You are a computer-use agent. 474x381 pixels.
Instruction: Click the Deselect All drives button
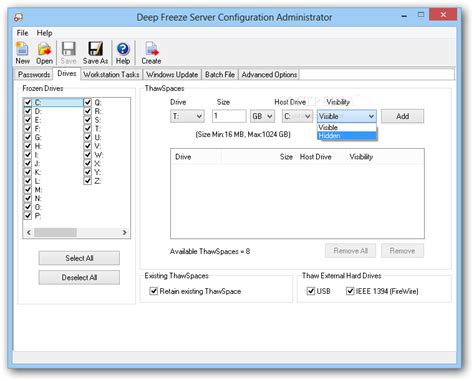pos(79,277)
